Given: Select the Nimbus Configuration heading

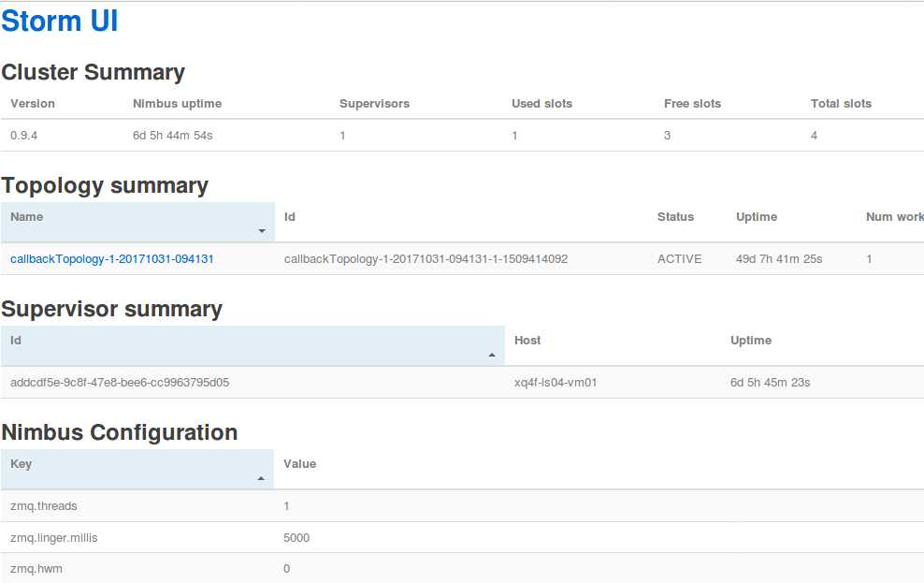Looking at the screenshot, I should pos(120,432).
